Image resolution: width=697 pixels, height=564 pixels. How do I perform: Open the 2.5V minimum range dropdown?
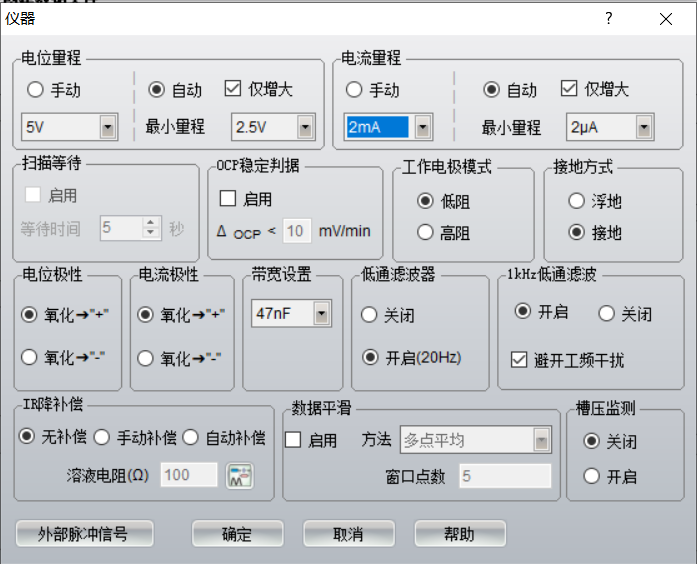click(x=305, y=128)
